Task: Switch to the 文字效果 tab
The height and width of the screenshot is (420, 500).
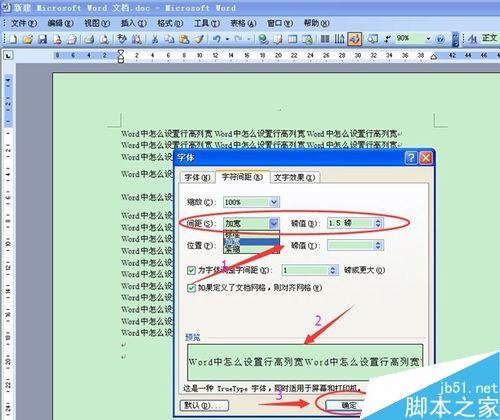Action: (294, 178)
